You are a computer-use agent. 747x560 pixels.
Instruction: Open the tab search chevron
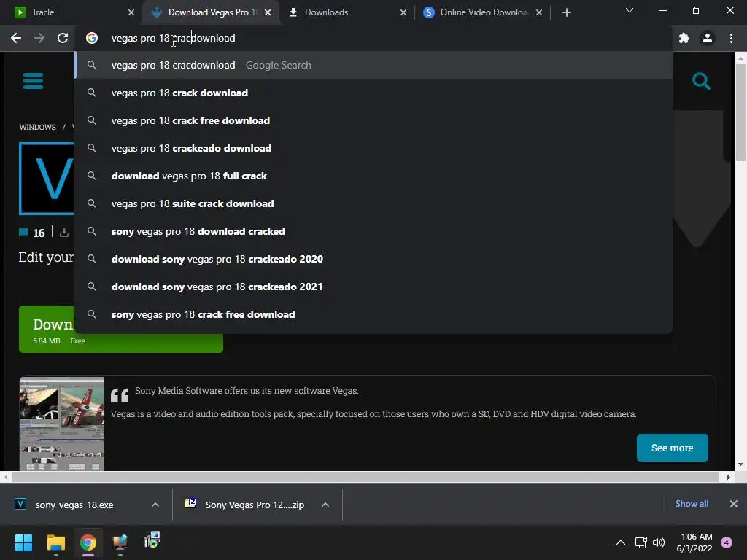(630, 10)
